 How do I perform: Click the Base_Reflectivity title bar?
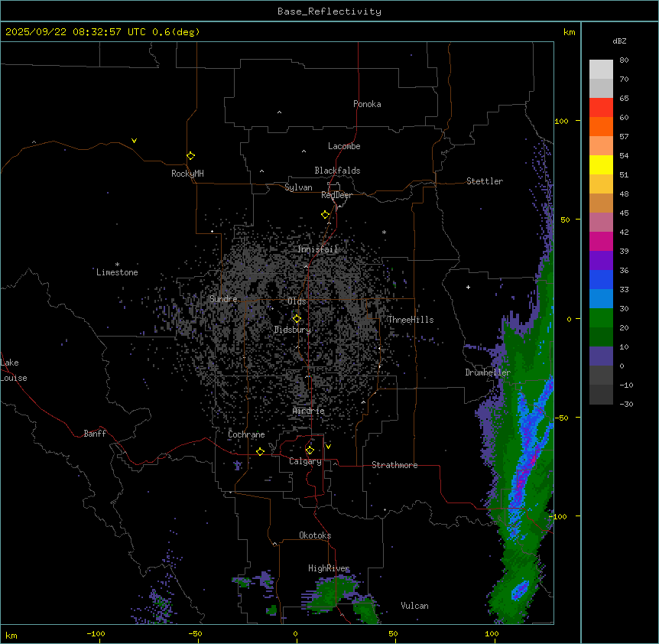pyautogui.click(x=329, y=11)
